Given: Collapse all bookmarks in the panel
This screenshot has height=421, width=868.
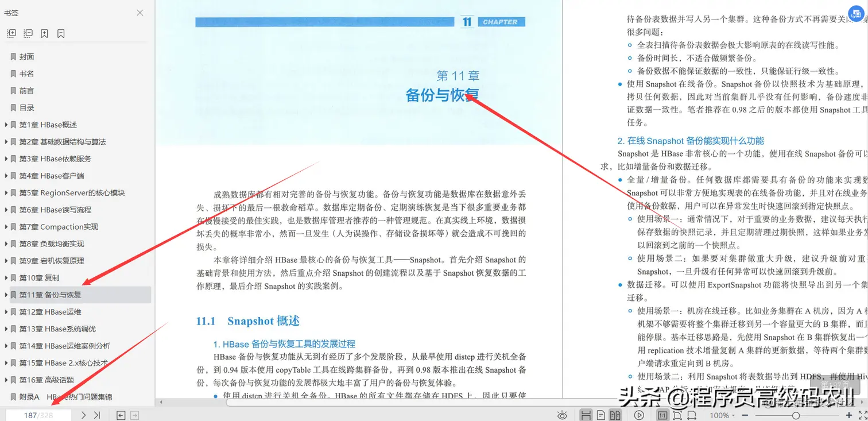Looking at the screenshot, I should coord(28,33).
